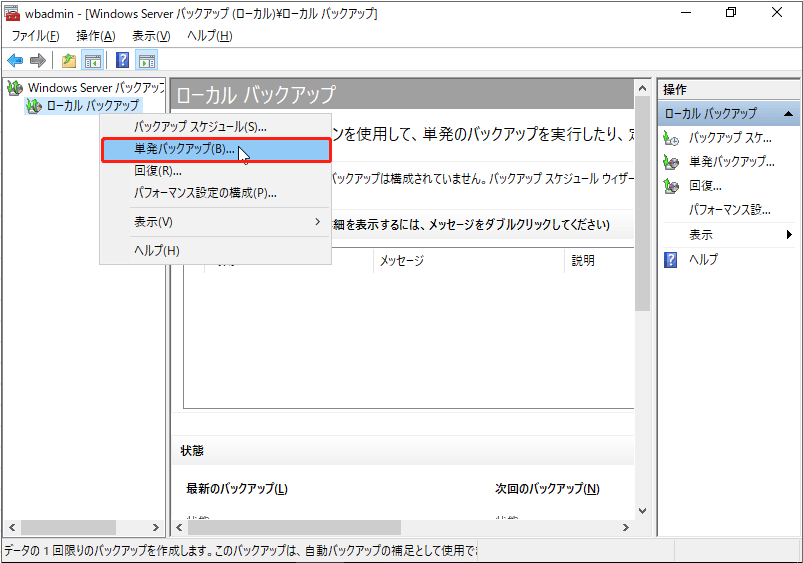Open the 表示(V) menu in menu bar
This screenshot has width=803, height=563.
tap(151, 36)
